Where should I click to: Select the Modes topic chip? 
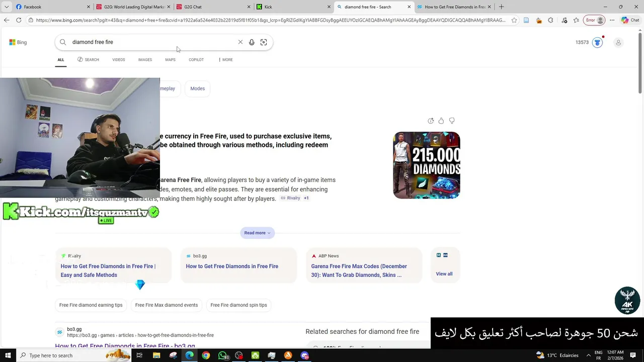click(198, 88)
